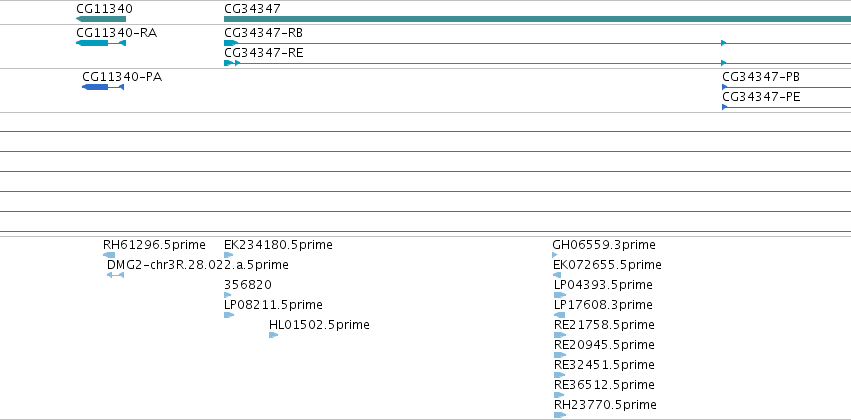
Task: Click the CG11340-RA label text
Action: point(117,33)
